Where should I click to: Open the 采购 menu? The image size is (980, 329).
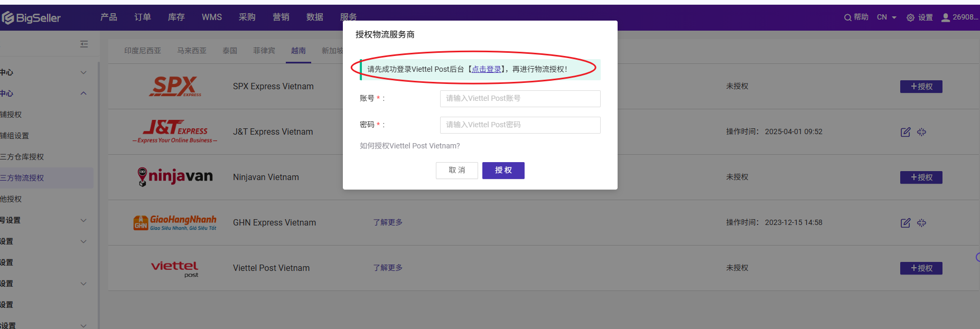click(247, 17)
